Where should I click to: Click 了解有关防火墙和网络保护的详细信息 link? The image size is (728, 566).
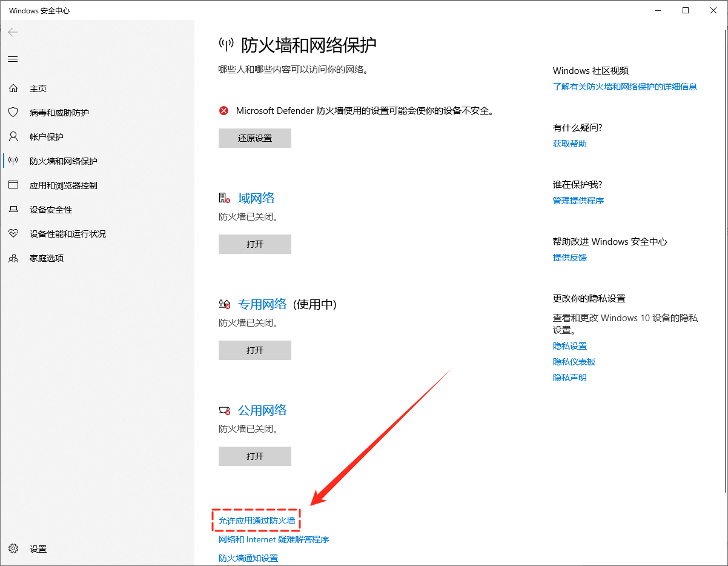coord(625,87)
